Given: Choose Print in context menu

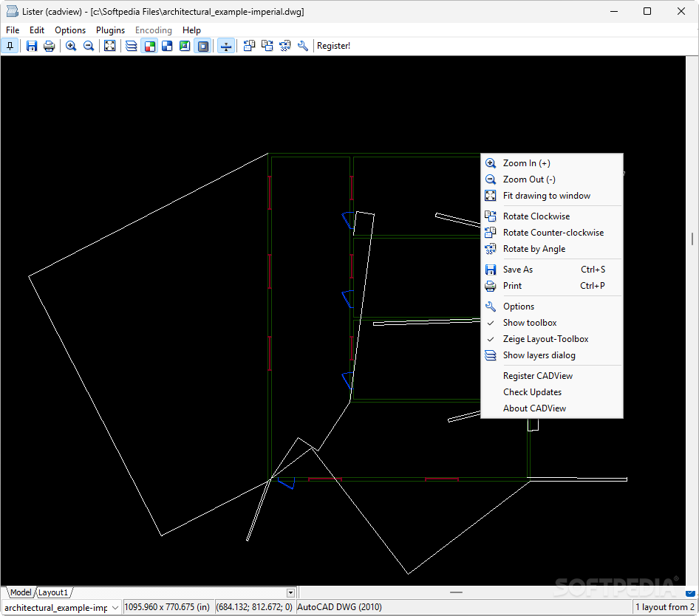Looking at the screenshot, I should 552,286.
